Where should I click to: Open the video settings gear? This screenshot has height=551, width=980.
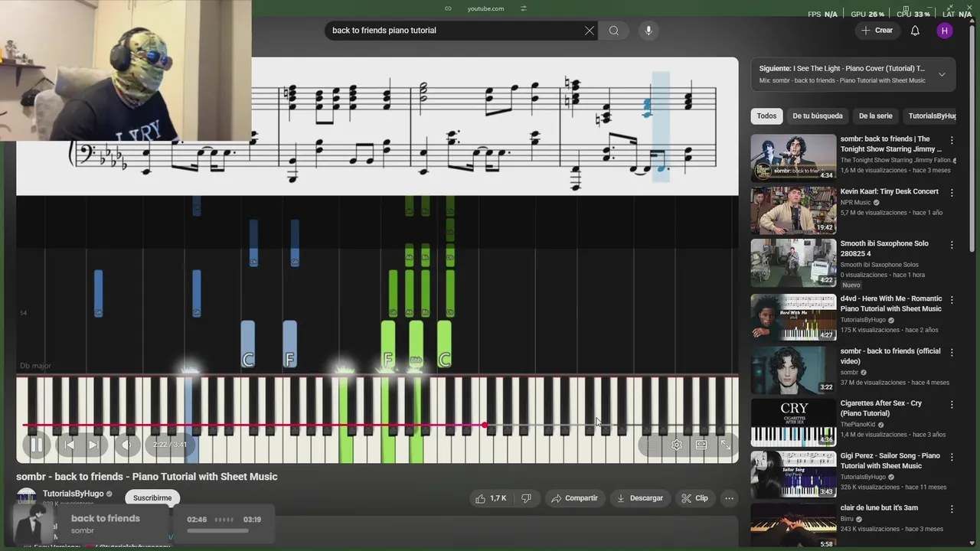[x=677, y=445]
